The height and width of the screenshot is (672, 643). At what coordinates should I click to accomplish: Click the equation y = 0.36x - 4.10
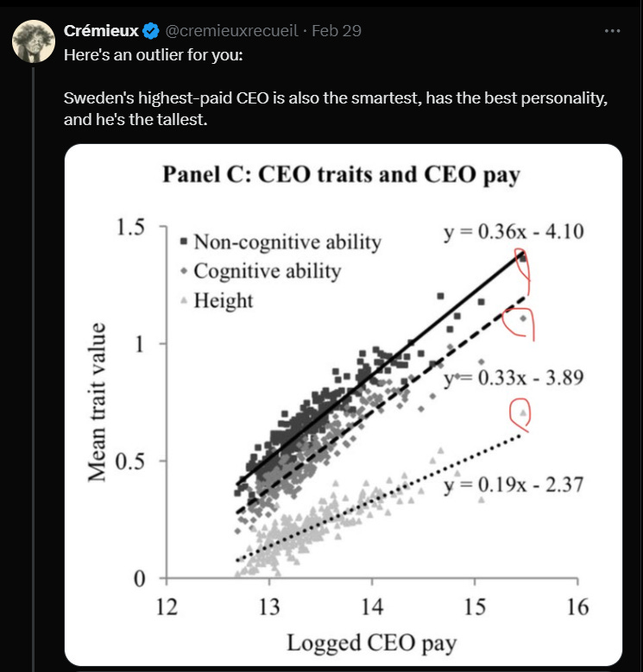tap(514, 232)
